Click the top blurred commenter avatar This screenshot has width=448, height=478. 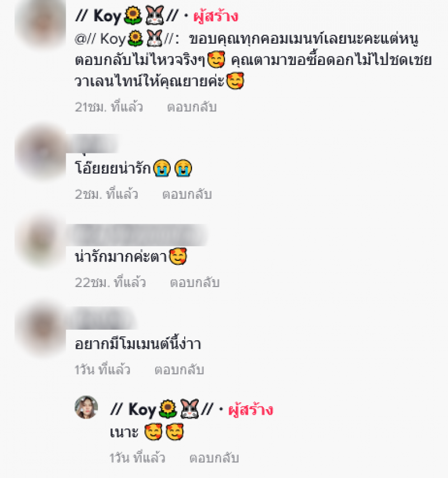(40, 23)
